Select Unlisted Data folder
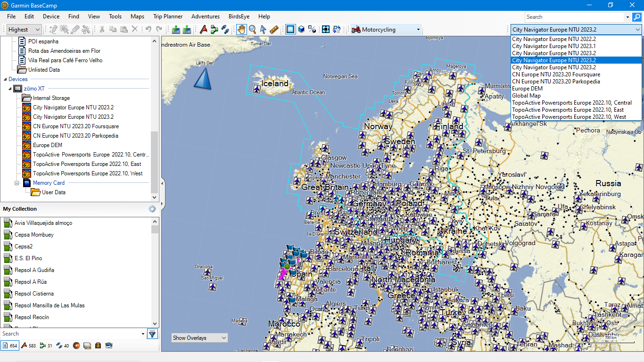The width and height of the screenshot is (644, 362). [39, 70]
